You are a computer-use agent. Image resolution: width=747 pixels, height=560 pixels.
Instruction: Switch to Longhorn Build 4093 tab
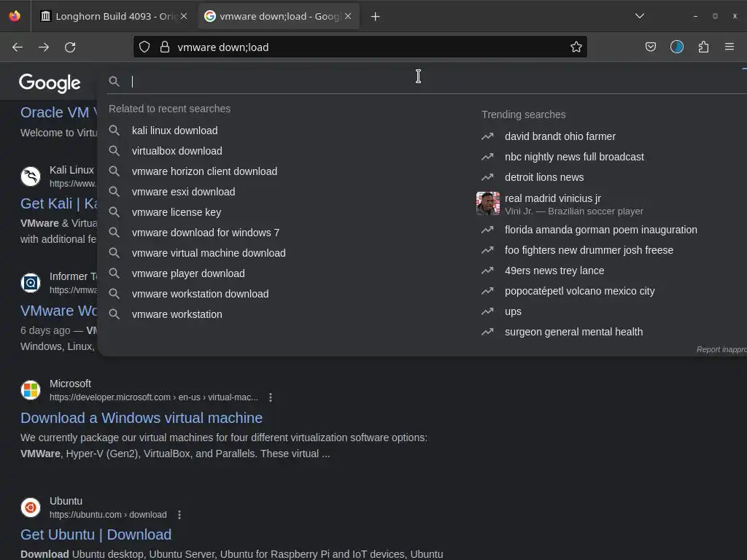(x=113, y=16)
